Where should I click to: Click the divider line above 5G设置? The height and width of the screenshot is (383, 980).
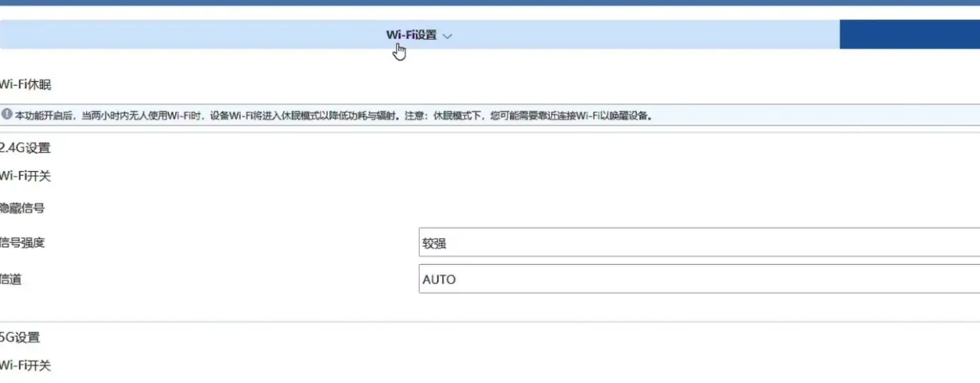point(490,322)
